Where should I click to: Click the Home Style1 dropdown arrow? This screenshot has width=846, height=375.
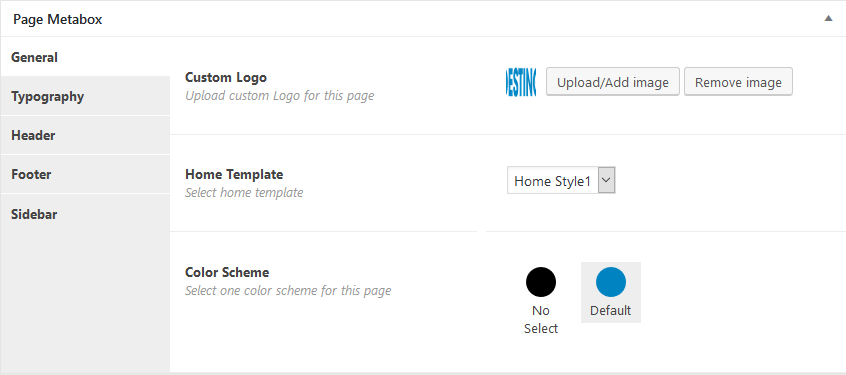point(607,180)
